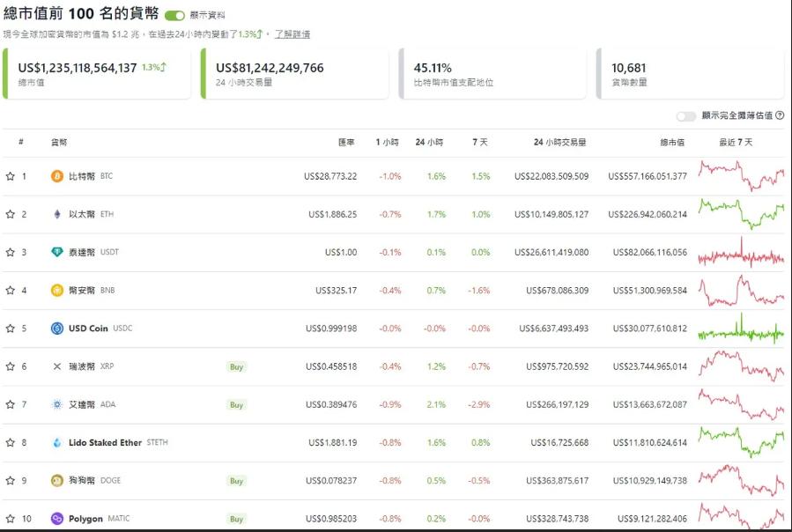Star Bitcoin BTC as favorite
The image size is (792, 532).
click(10, 176)
